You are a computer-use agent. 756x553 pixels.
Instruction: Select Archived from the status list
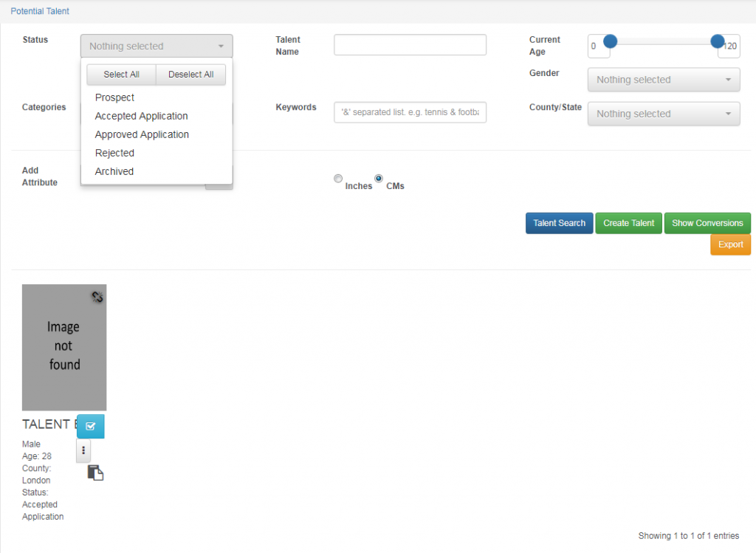[x=114, y=171]
